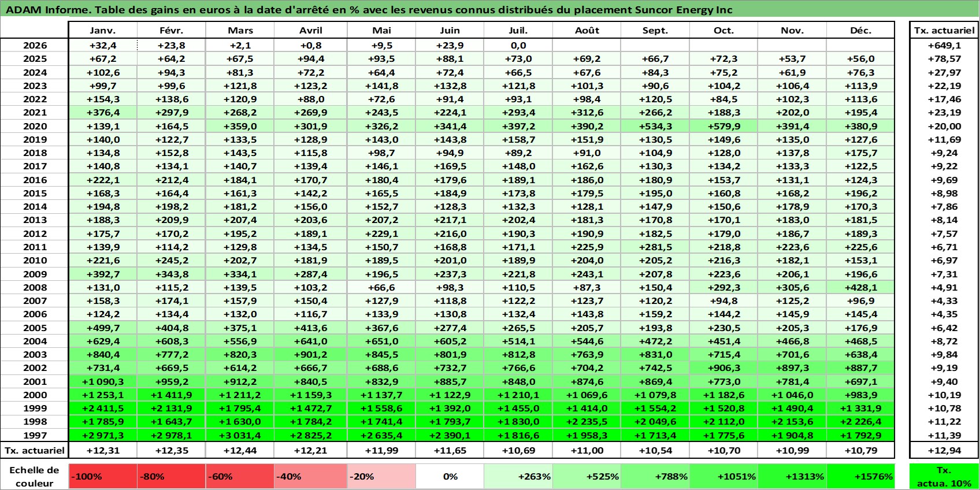This screenshot has width=980, height=490.
Task: Click the title text about Suncor Energy Inc
Action: (369, 10)
